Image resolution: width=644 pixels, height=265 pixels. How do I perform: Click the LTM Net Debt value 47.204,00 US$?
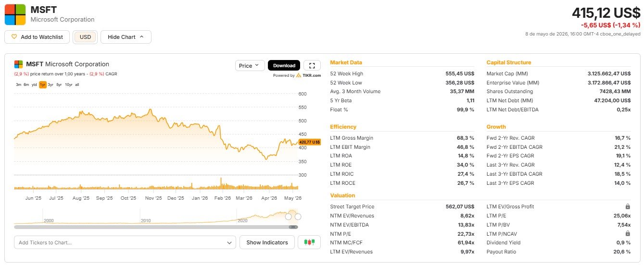click(612, 101)
